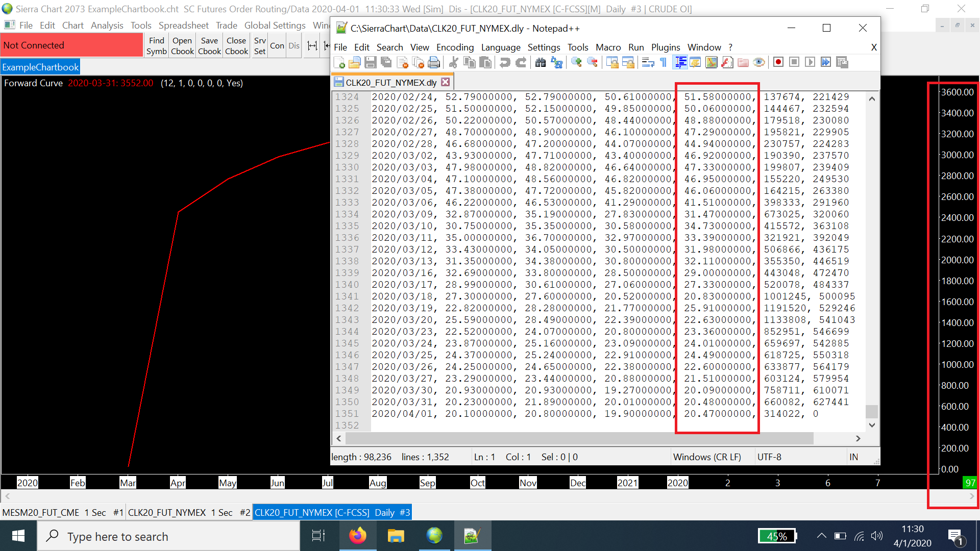Open the Plugins menu
The image size is (980, 551).
(665, 47)
